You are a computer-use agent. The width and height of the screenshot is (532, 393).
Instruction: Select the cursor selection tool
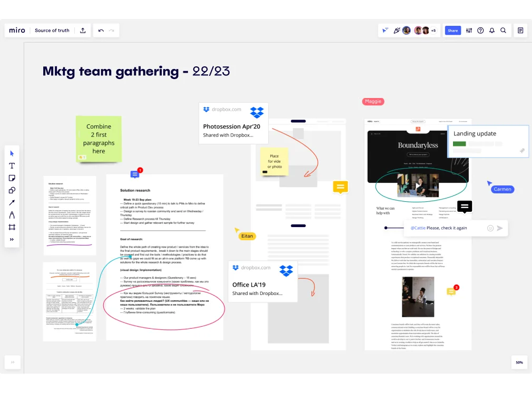[x=12, y=153]
